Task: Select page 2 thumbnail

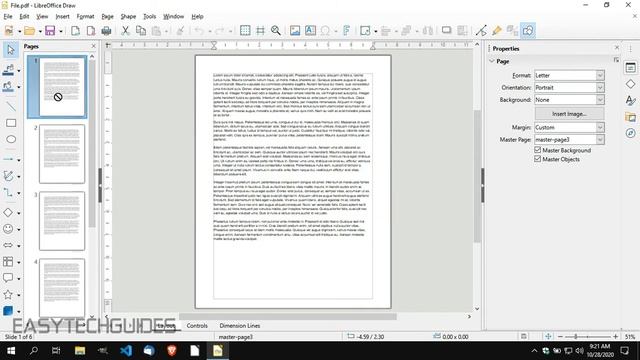Action: (x=62, y=154)
